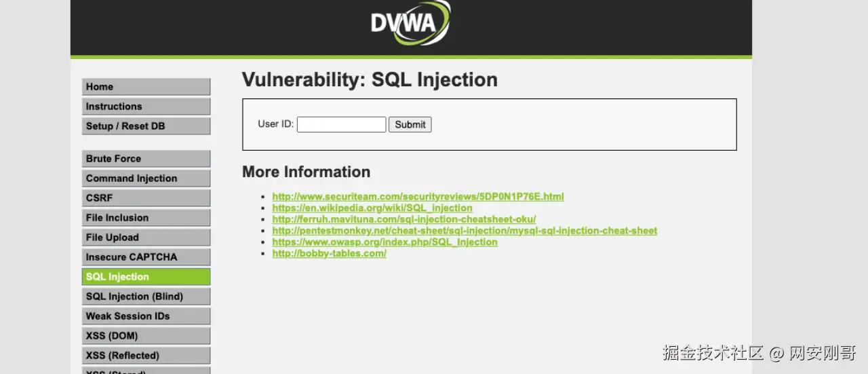Click the DVWA logo in header

411,23
